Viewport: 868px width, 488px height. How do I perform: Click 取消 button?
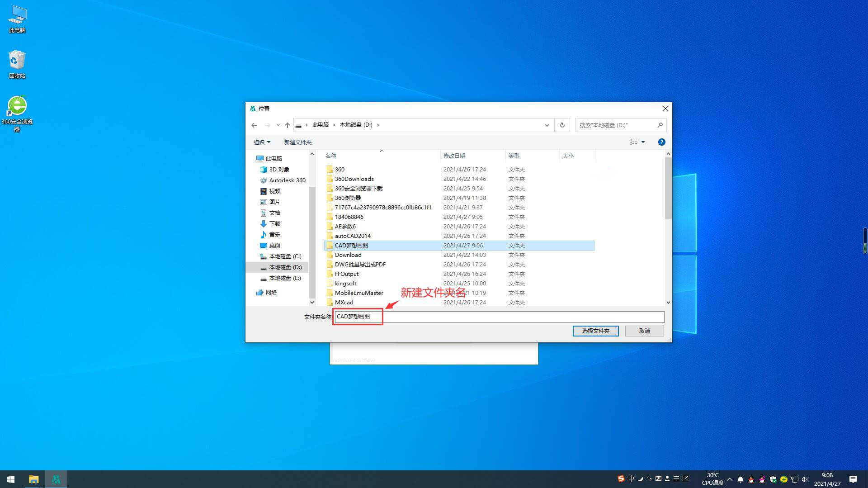coord(644,331)
